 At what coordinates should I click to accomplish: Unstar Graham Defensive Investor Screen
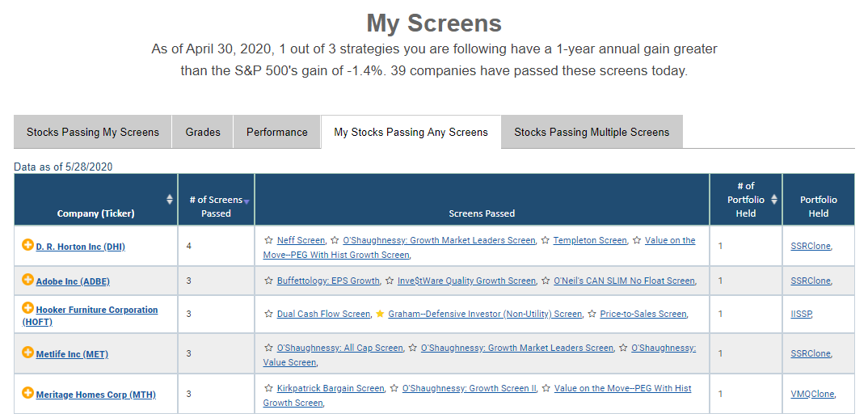380,314
